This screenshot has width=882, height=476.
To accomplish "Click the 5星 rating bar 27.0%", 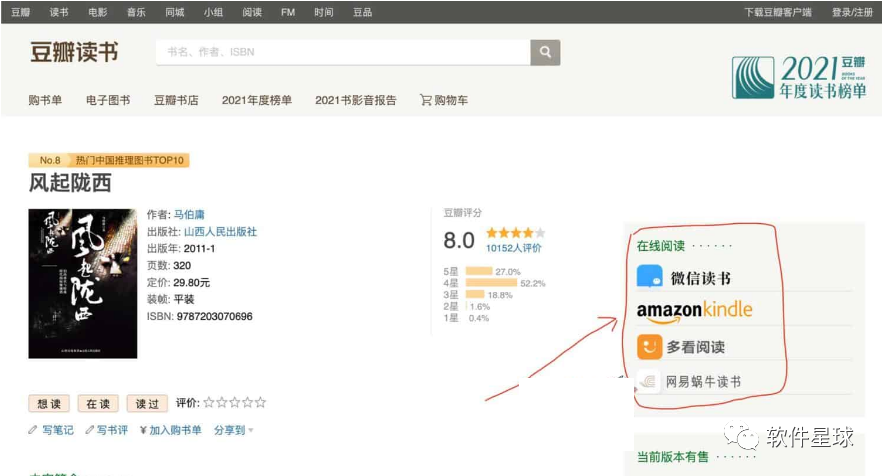I will [479, 271].
